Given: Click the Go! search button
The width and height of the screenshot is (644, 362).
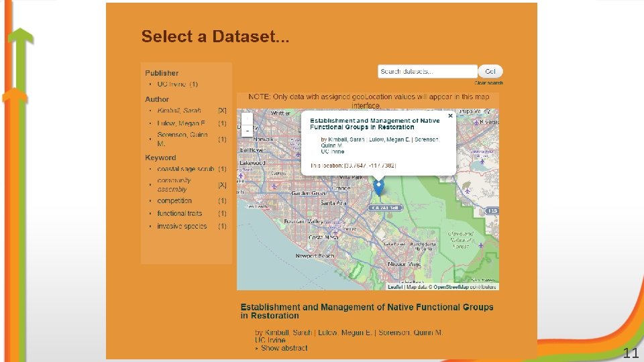Looking at the screenshot, I should (490, 72).
